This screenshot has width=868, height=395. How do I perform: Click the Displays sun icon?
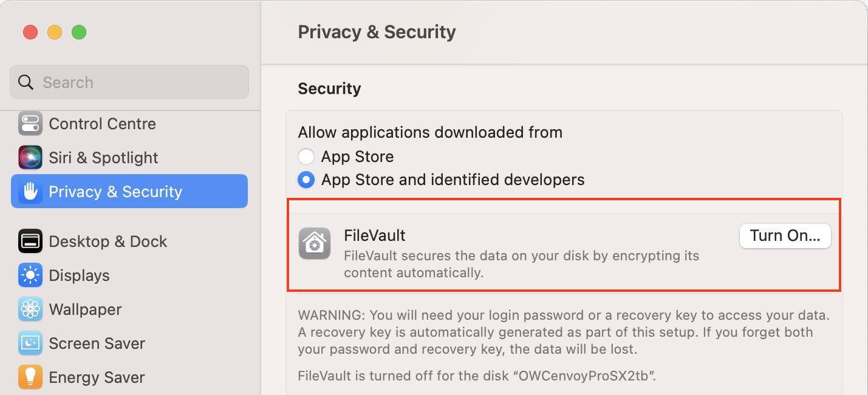point(30,275)
